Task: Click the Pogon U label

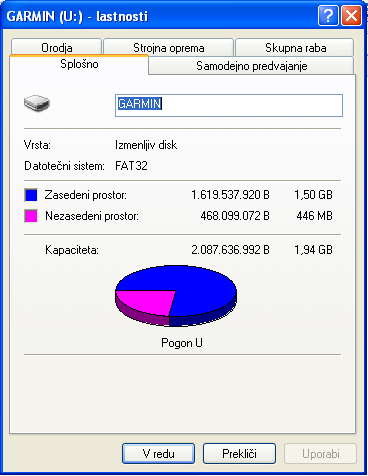Action: 182,343
